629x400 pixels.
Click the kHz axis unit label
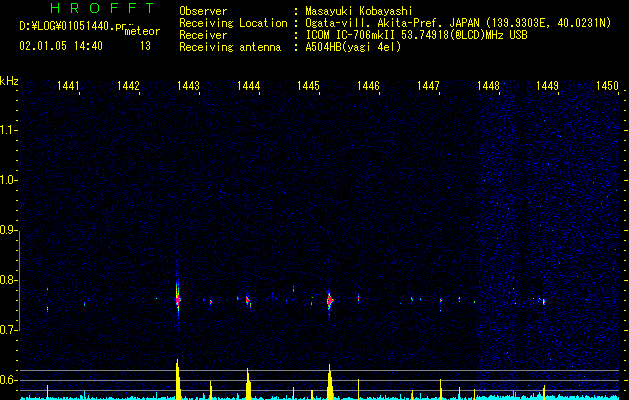point(9,81)
